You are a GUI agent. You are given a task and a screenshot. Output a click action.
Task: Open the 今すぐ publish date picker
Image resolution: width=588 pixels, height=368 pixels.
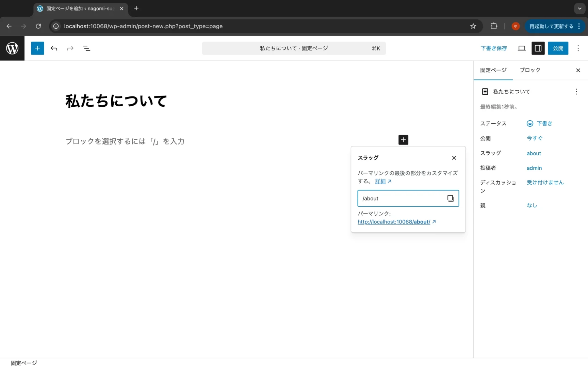pos(535,138)
